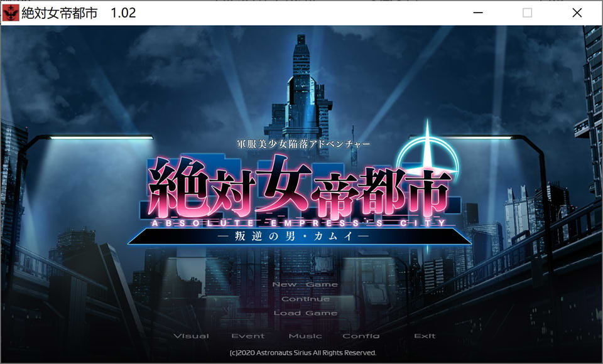
Task: Click the ABSOLUTE EMPRESS'S CITY text
Action: coord(298,222)
